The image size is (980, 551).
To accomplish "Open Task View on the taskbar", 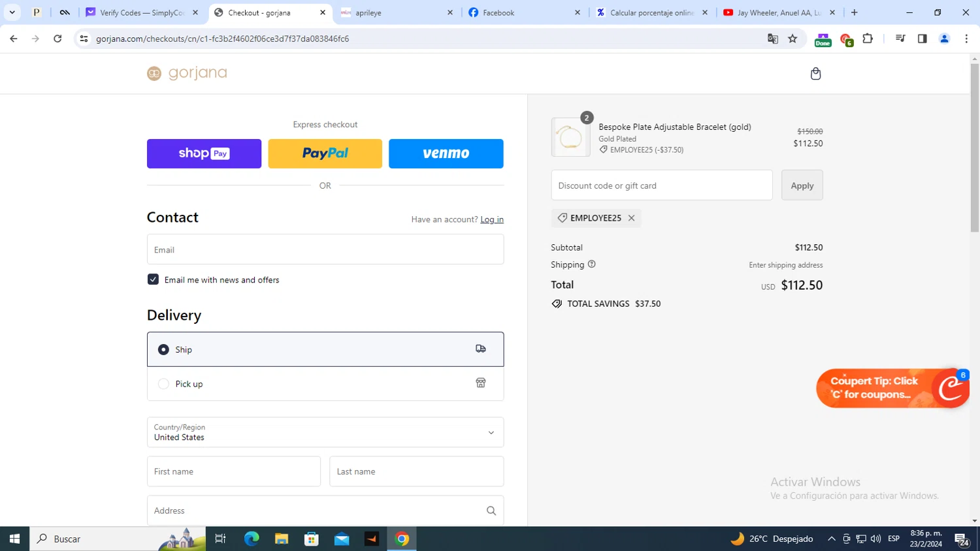I will point(220,539).
